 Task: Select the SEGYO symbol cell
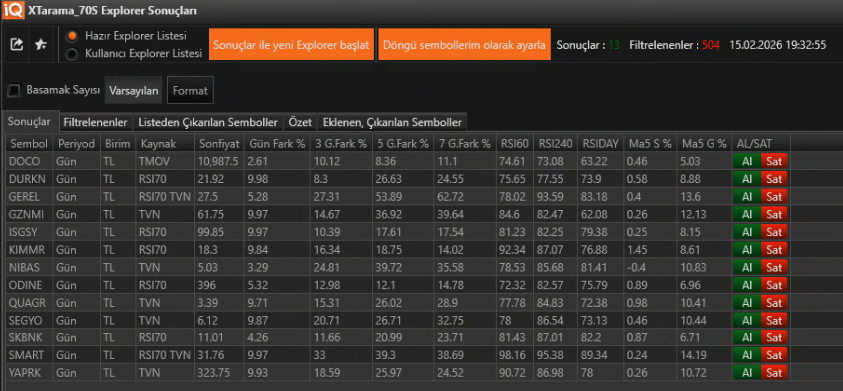coord(30,321)
